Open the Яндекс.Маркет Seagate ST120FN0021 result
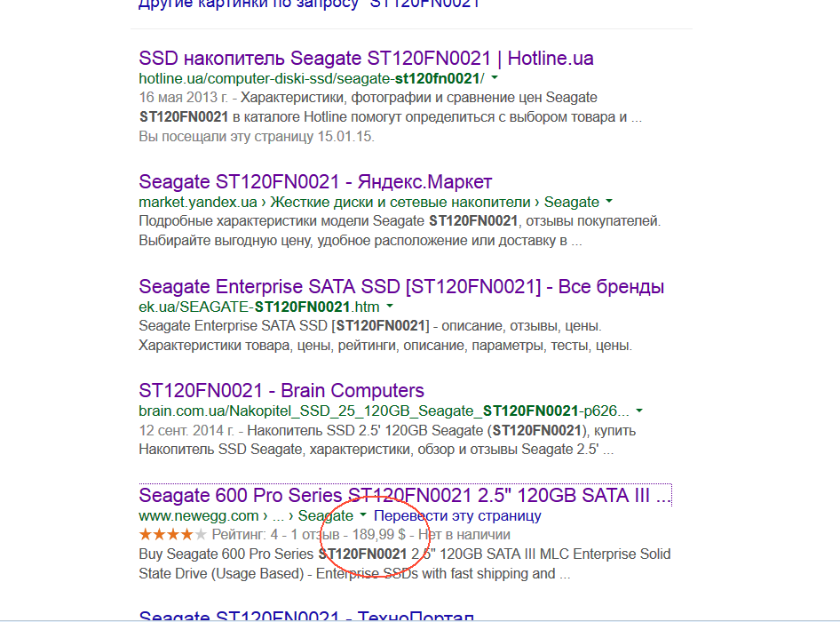 pos(315,182)
